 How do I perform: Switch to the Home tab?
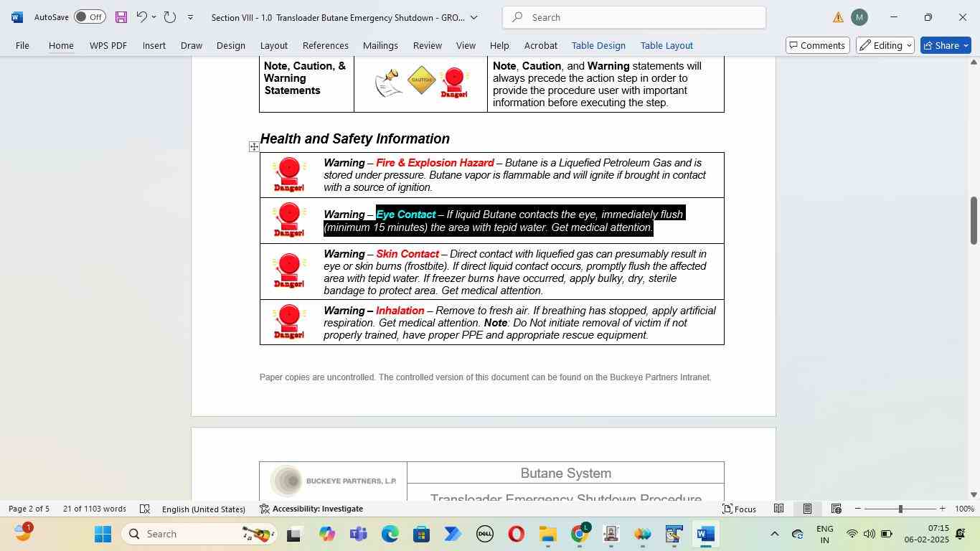pyautogui.click(x=61, y=45)
